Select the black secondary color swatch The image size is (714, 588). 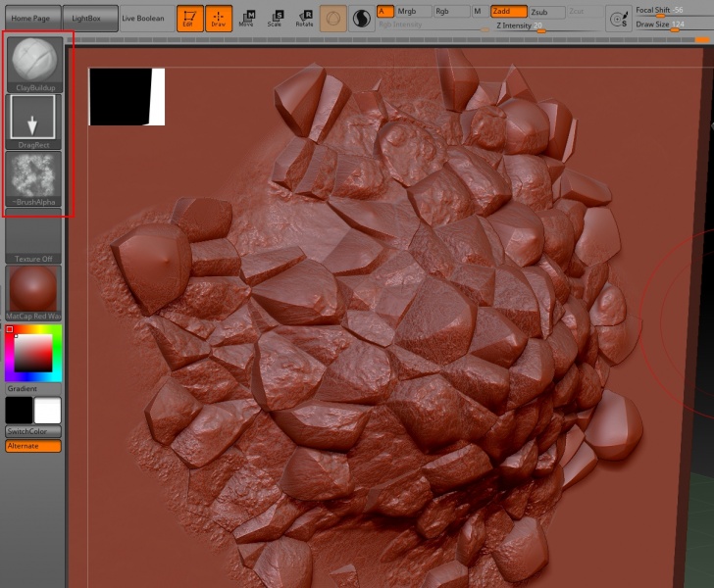tap(20, 410)
